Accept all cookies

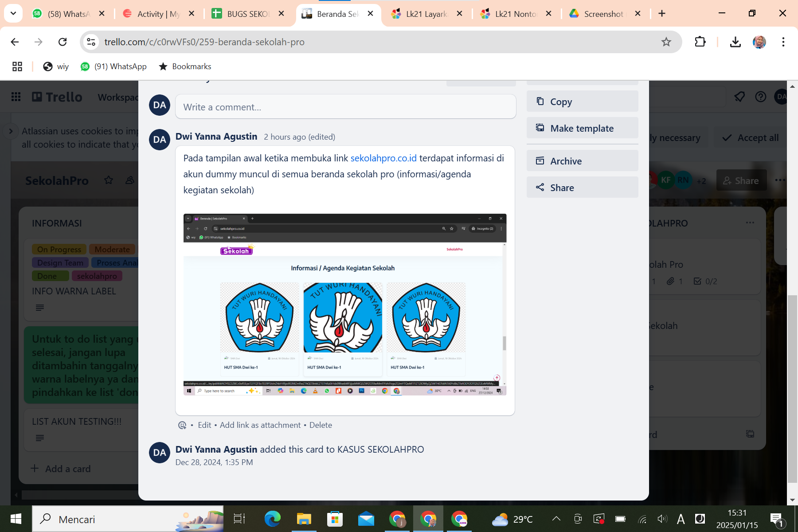click(751, 138)
